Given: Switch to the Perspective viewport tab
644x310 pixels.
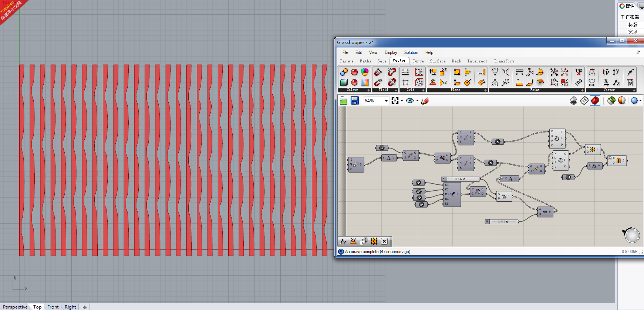Looking at the screenshot, I should [x=15, y=307].
